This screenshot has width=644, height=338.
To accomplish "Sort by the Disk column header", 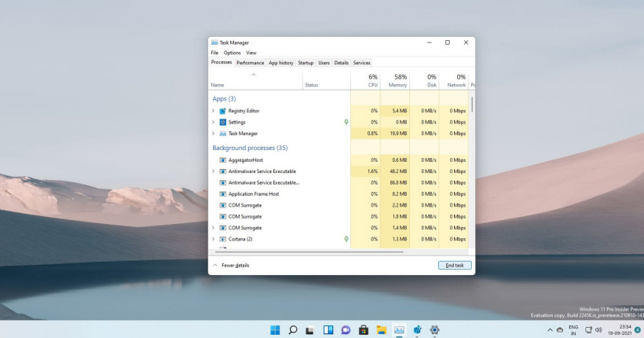I will 425,81.
